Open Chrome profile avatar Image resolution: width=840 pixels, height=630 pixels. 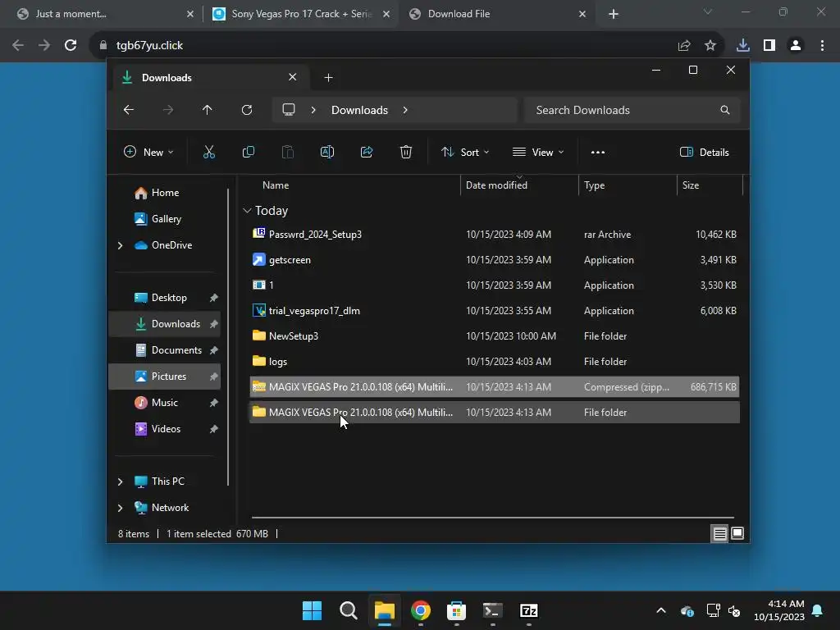pyautogui.click(x=796, y=46)
